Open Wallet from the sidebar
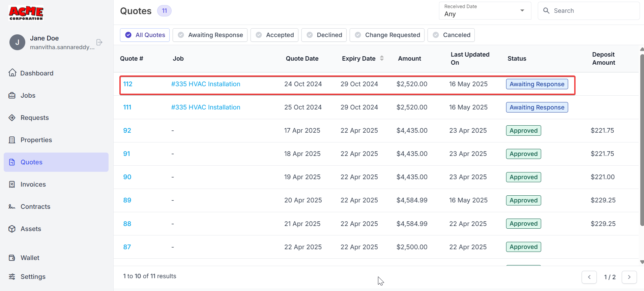The width and height of the screenshot is (644, 291). click(x=30, y=258)
